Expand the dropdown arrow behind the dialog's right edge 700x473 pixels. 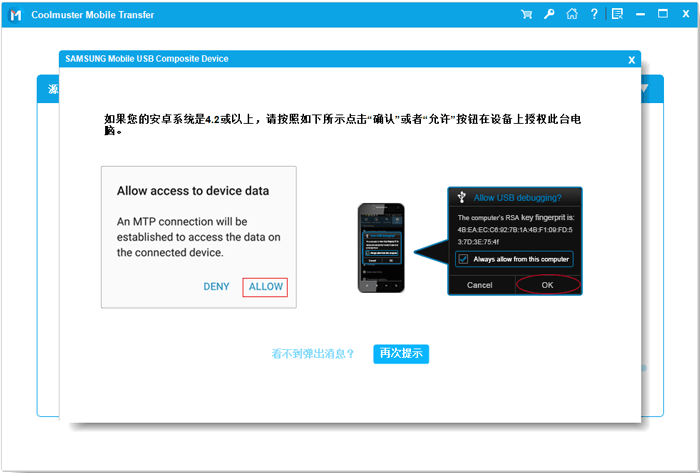coord(644,89)
